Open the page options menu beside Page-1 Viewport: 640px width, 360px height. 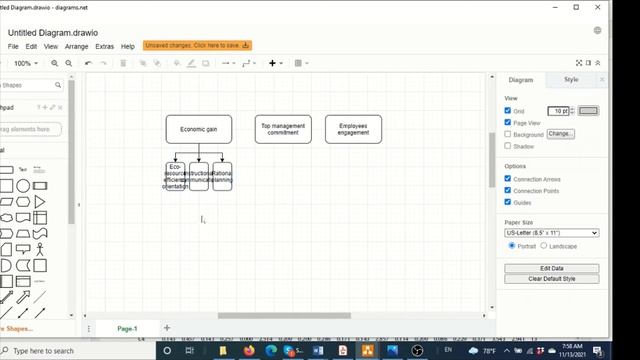point(89,329)
